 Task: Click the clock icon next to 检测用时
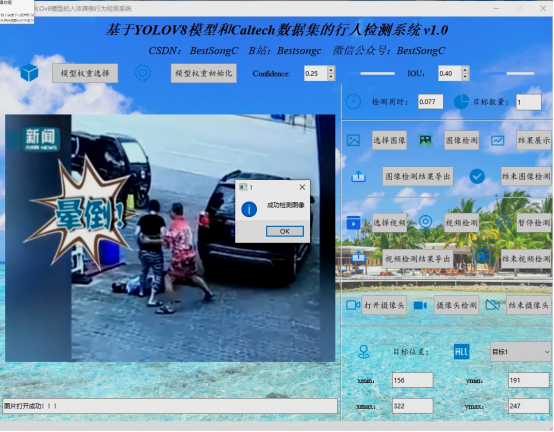(353, 102)
